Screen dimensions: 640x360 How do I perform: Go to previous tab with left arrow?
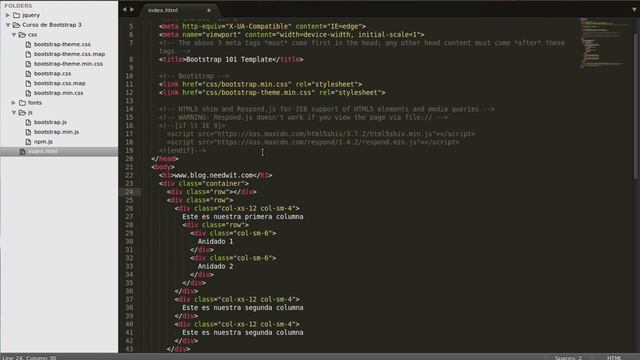pyautogui.click(x=124, y=9)
